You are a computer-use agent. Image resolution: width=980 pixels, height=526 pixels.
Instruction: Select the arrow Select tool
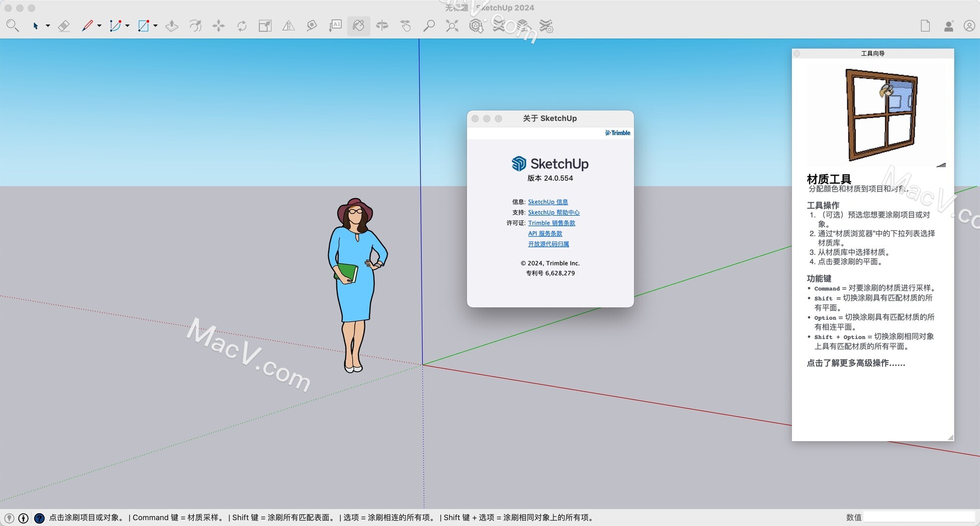pos(35,26)
